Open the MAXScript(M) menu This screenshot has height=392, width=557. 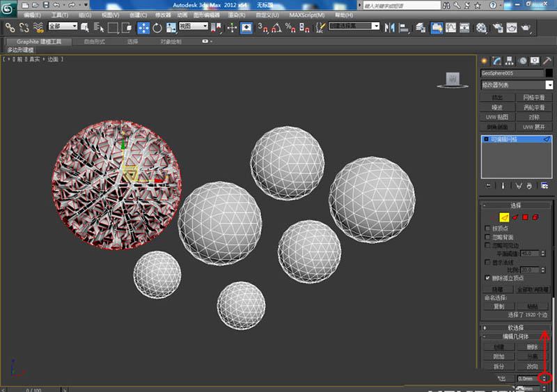(307, 15)
